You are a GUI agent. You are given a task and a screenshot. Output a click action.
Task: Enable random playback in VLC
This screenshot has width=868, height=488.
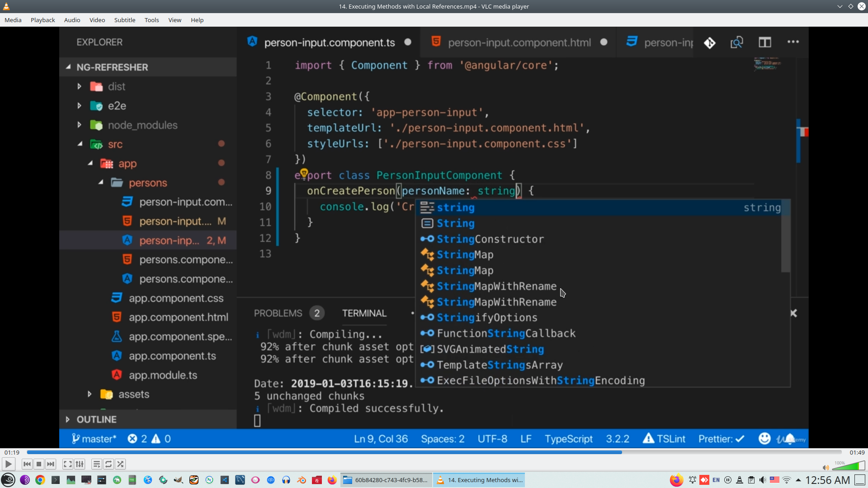121,464
